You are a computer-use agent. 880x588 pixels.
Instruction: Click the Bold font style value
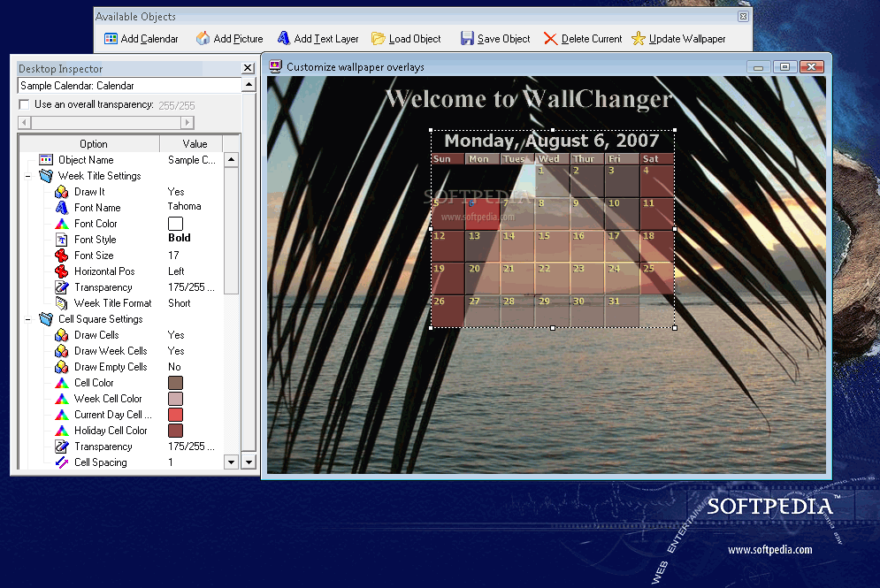pyautogui.click(x=180, y=238)
